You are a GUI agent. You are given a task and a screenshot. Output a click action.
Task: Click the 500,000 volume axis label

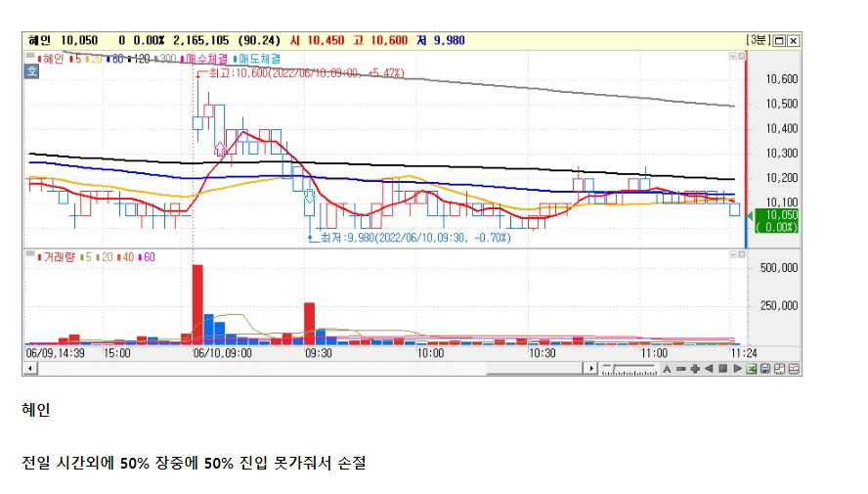click(779, 268)
